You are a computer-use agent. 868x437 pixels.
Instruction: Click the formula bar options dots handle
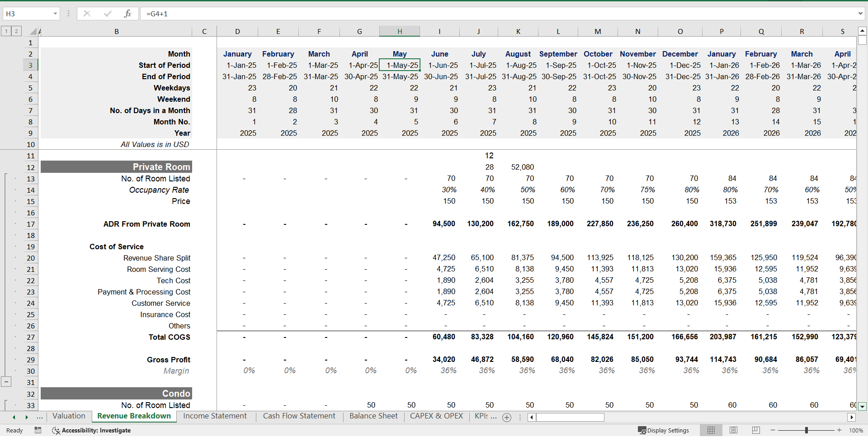(x=68, y=14)
